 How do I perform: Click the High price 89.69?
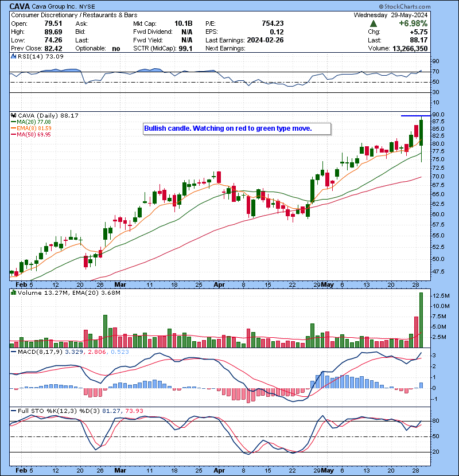point(53,32)
